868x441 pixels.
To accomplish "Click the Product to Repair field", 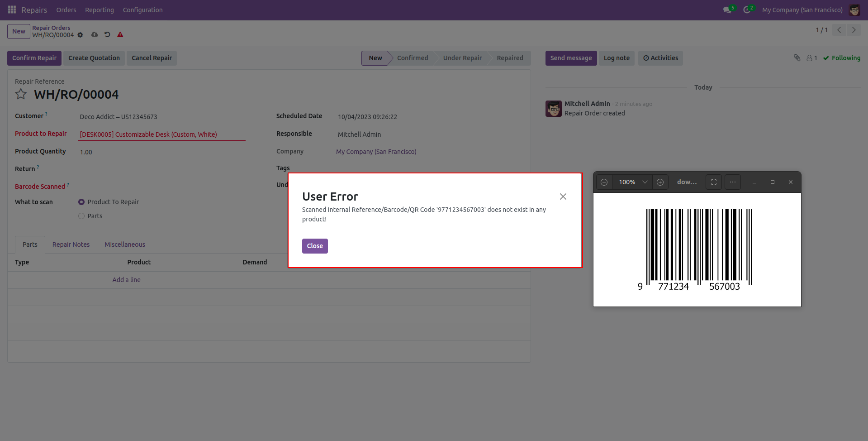I will [x=162, y=134].
